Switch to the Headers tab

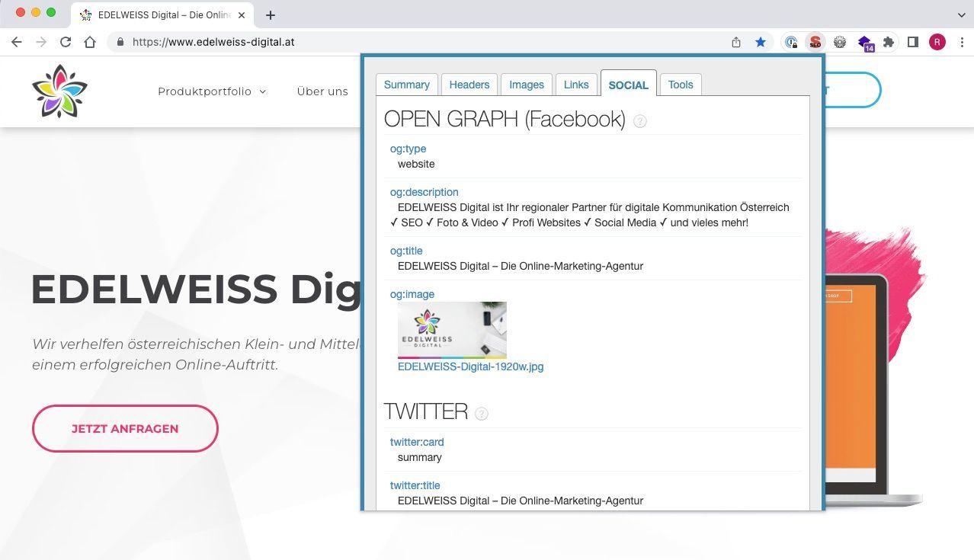click(469, 85)
